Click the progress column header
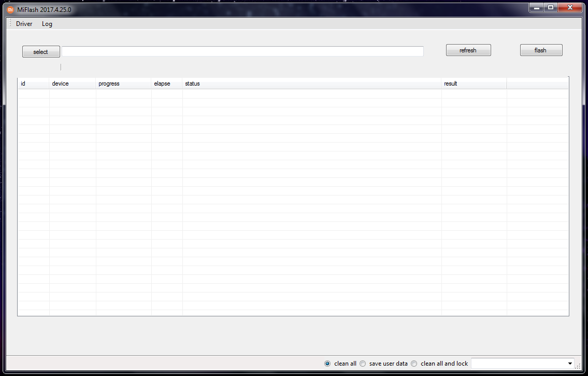The width and height of the screenshot is (588, 376). (x=123, y=83)
